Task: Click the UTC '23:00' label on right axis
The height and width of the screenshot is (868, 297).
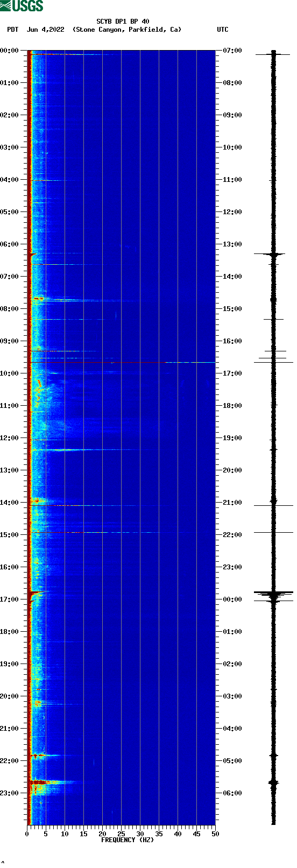Action: (232, 567)
